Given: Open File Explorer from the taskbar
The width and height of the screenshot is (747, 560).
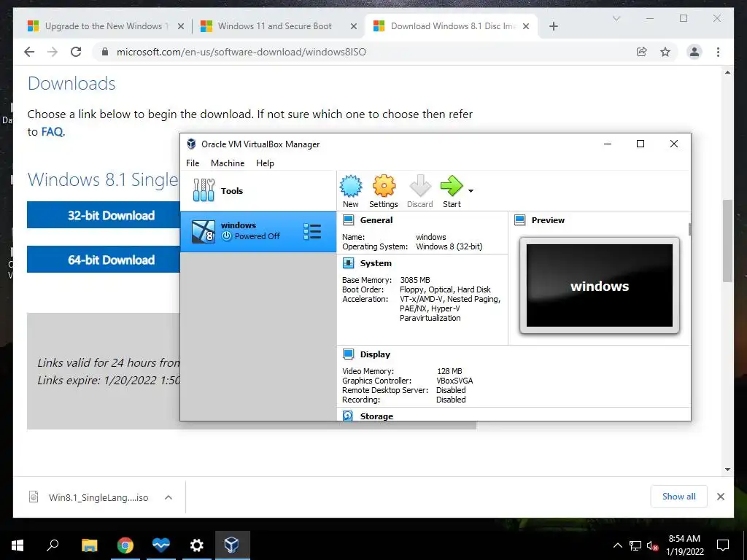Looking at the screenshot, I should (x=89, y=545).
